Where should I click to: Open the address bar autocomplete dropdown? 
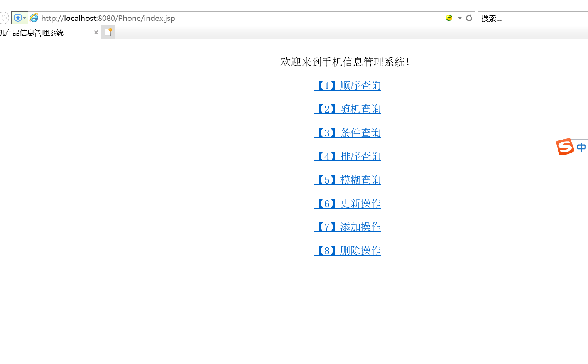pos(459,18)
